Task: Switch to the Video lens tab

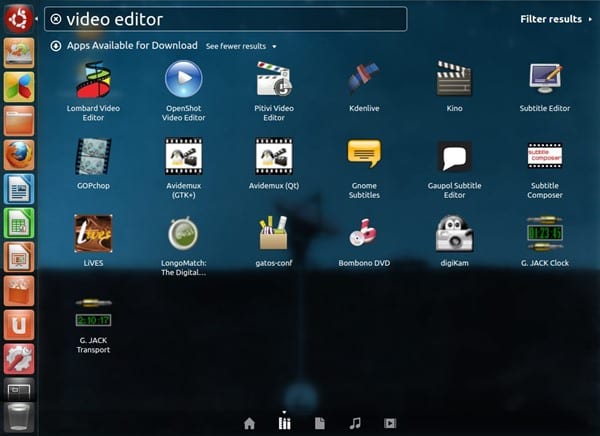Action: click(390, 423)
